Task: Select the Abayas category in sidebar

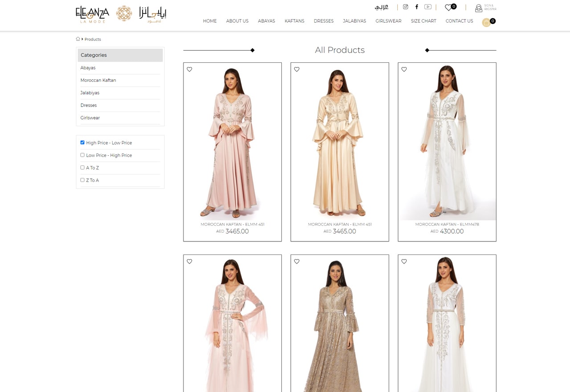Action: [88, 68]
